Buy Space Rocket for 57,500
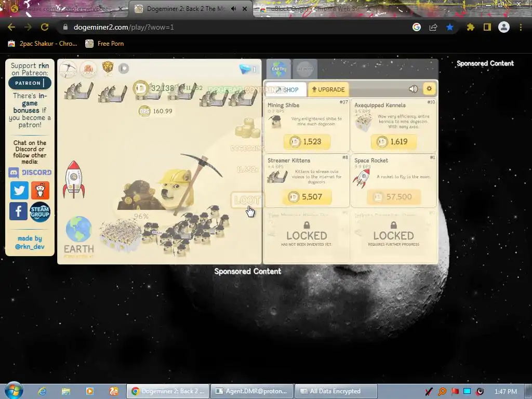Image resolution: width=532 pixels, height=399 pixels. coord(394,197)
